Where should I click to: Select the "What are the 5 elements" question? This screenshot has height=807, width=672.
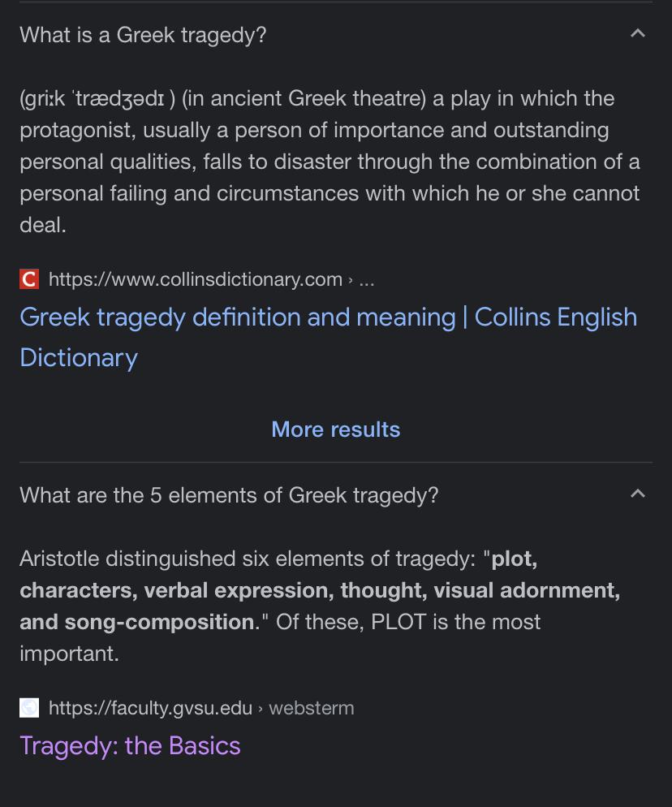click(229, 495)
